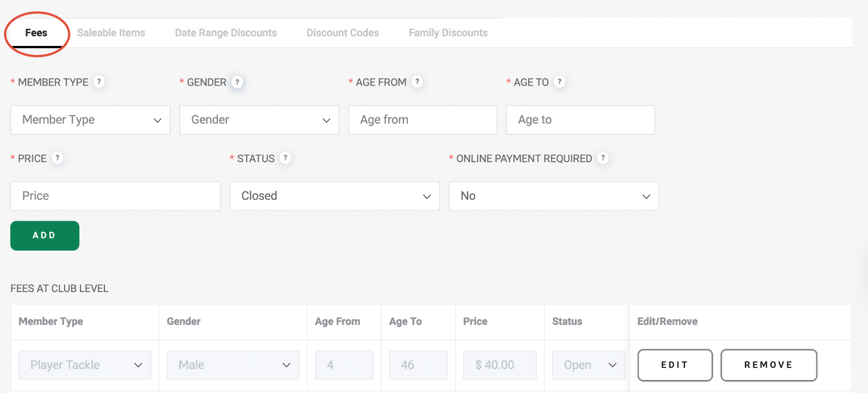Open Online Payment Required dropdown showing No

(554, 196)
